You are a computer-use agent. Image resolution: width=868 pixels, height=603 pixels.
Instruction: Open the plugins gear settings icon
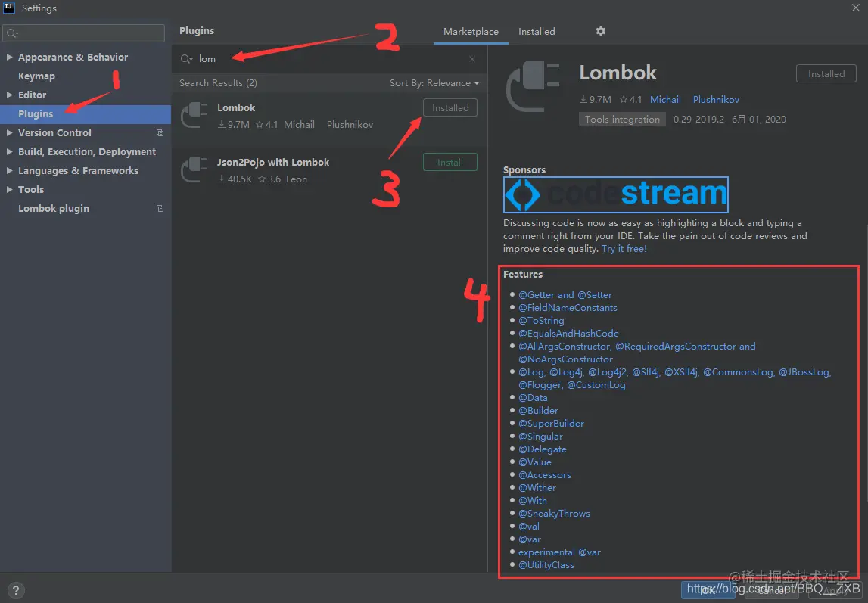601,31
